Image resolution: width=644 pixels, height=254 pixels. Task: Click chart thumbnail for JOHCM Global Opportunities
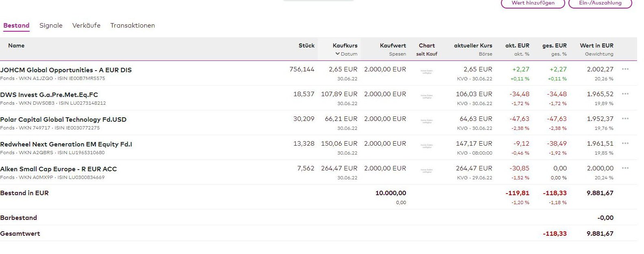tap(427, 72)
